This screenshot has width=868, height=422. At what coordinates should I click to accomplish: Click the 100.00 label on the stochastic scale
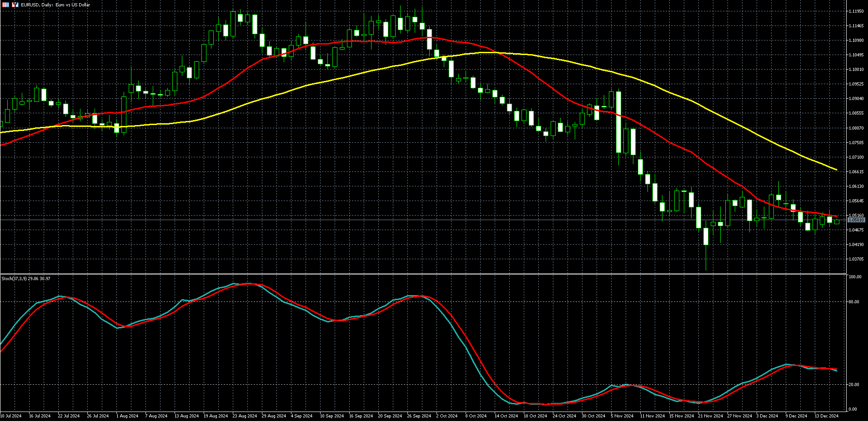click(855, 277)
